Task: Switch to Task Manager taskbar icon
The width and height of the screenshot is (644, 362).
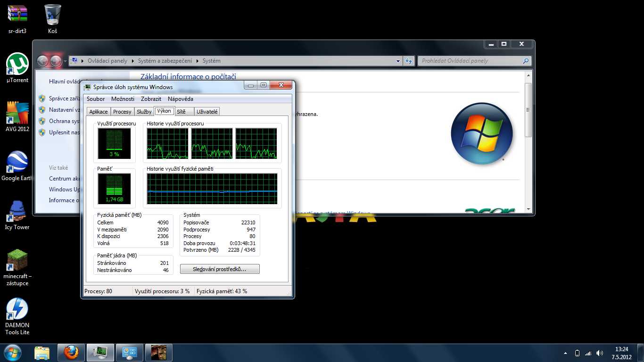Action: (100, 353)
